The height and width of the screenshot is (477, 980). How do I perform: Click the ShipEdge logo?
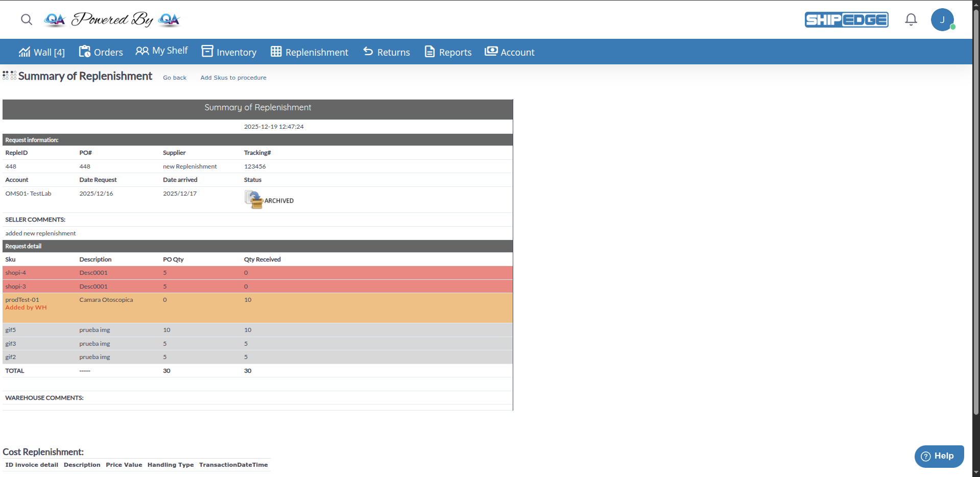tap(846, 19)
